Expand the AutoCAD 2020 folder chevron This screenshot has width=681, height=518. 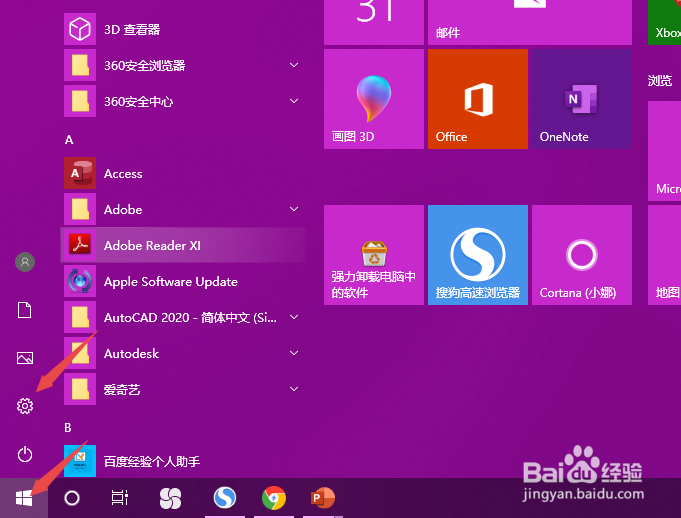294,317
